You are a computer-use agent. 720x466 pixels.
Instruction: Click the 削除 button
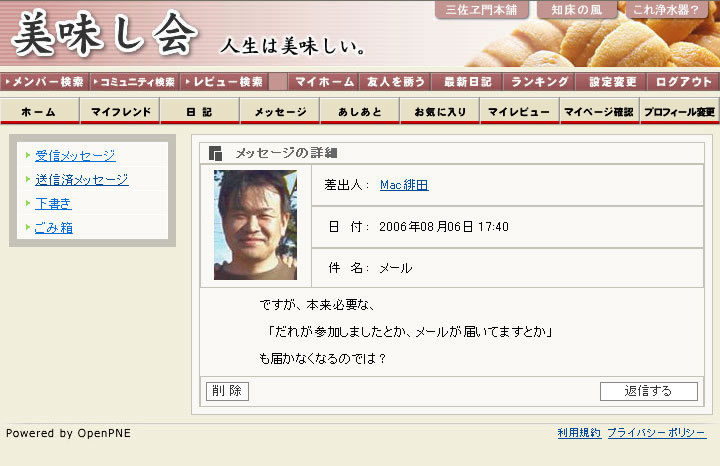tap(227, 391)
